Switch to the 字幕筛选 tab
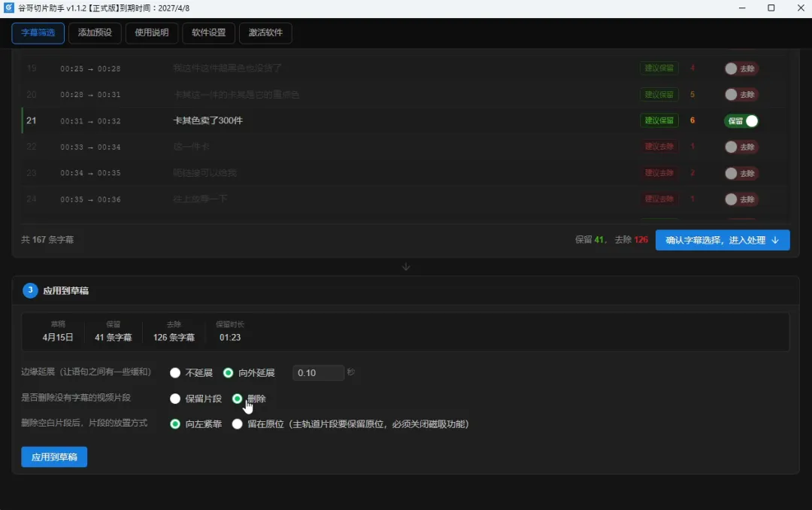The width and height of the screenshot is (812, 510). pos(38,32)
